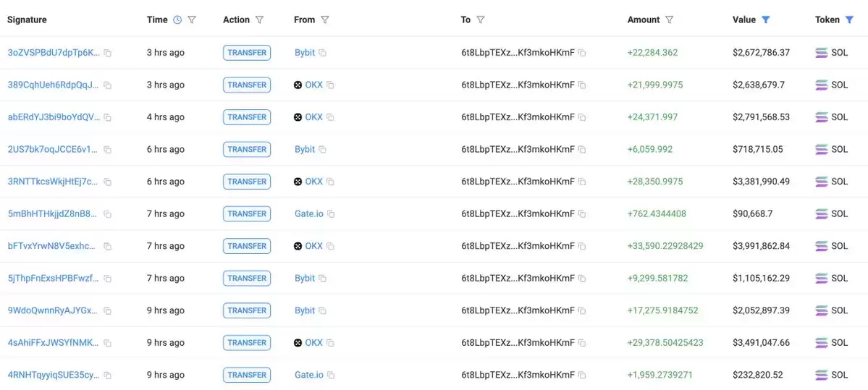Copy the Gate.io address in 7 hrs row
The width and height of the screenshot is (868, 390).
pos(331,214)
